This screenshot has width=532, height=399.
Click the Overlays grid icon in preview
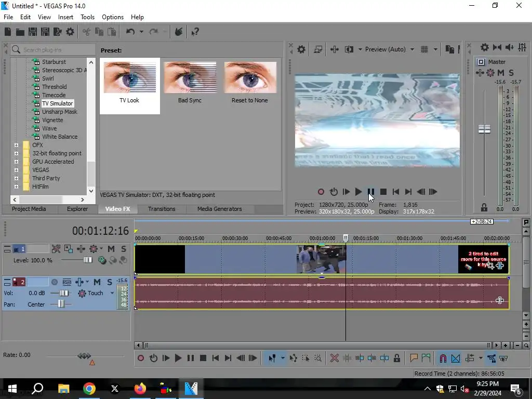point(424,49)
